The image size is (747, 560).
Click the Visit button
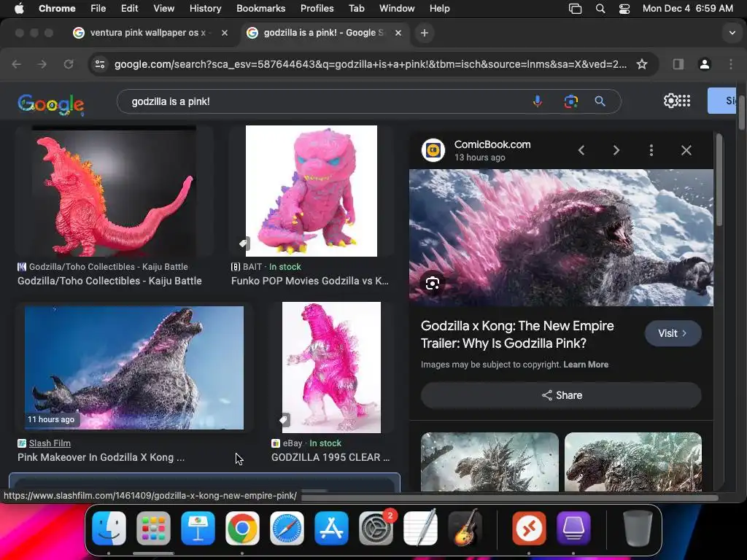point(673,333)
